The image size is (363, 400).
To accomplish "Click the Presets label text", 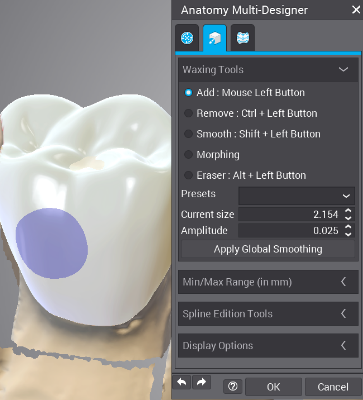I will tap(198, 194).
